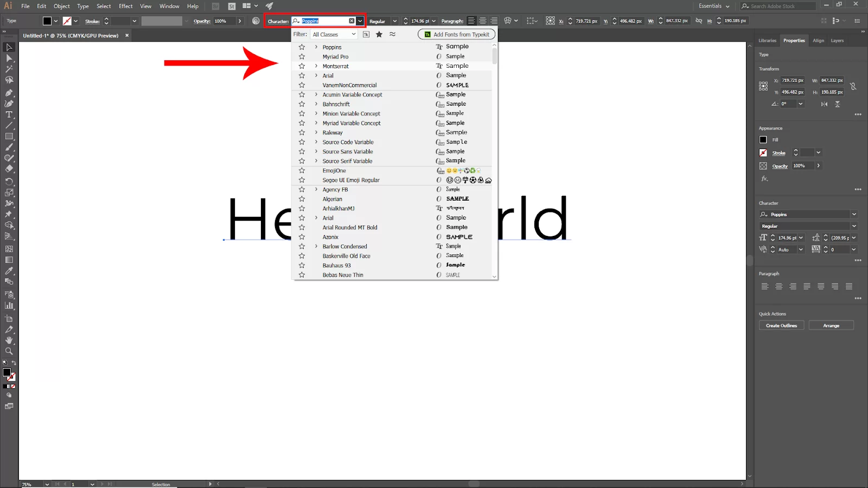Open font family dropdown in Properties panel
The image size is (868, 488).
[x=854, y=214]
